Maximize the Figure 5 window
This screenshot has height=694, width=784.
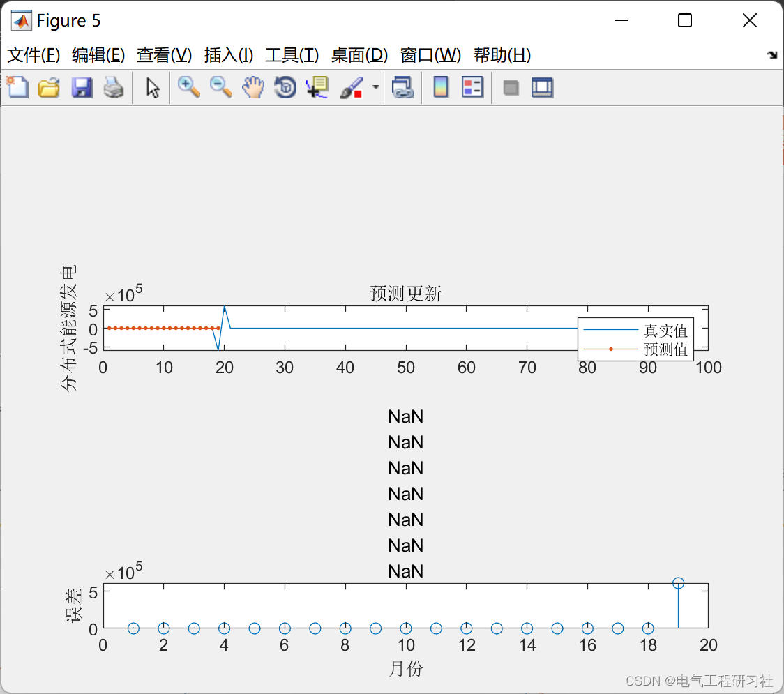[684, 20]
